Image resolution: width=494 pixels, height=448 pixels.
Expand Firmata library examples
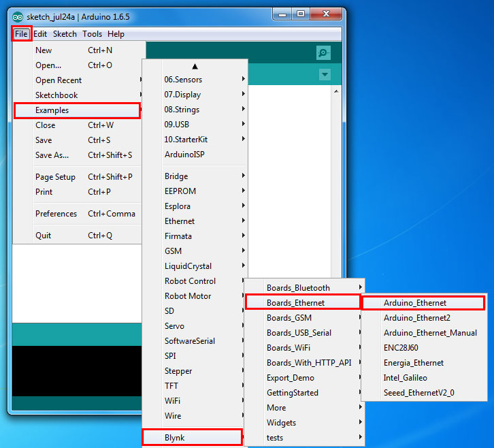point(195,236)
